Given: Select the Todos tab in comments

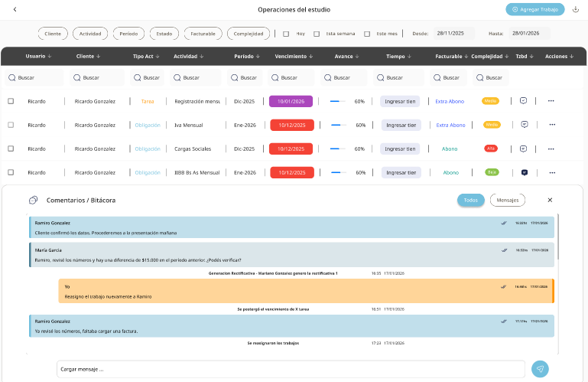Looking at the screenshot, I should 470,200.
